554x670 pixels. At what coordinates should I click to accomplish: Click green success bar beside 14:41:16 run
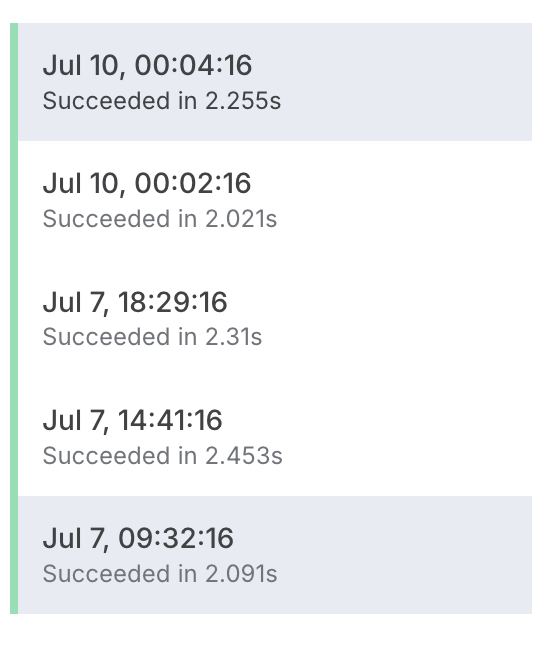(14, 437)
